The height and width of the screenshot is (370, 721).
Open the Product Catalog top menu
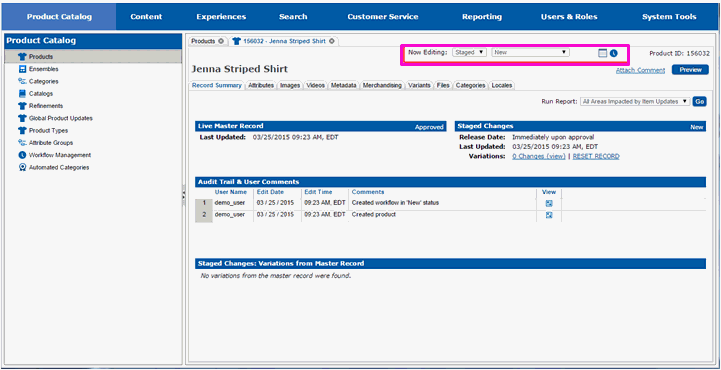point(59,17)
